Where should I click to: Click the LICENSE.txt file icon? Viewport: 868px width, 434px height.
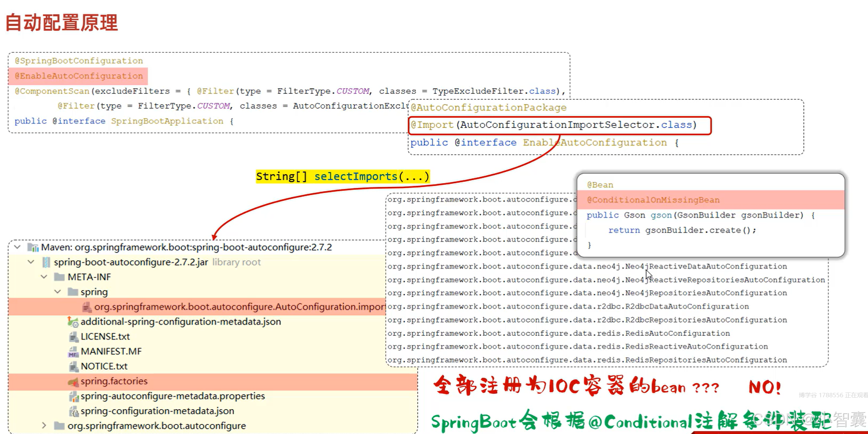click(73, 337)
